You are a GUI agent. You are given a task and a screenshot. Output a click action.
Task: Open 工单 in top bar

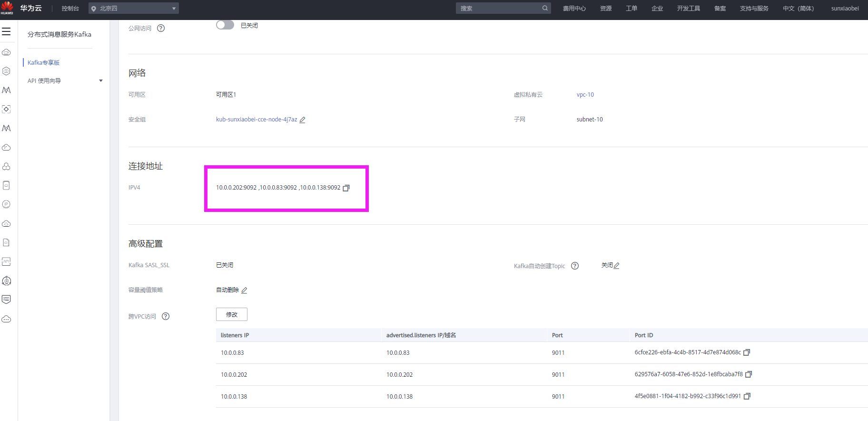point(631,8)
